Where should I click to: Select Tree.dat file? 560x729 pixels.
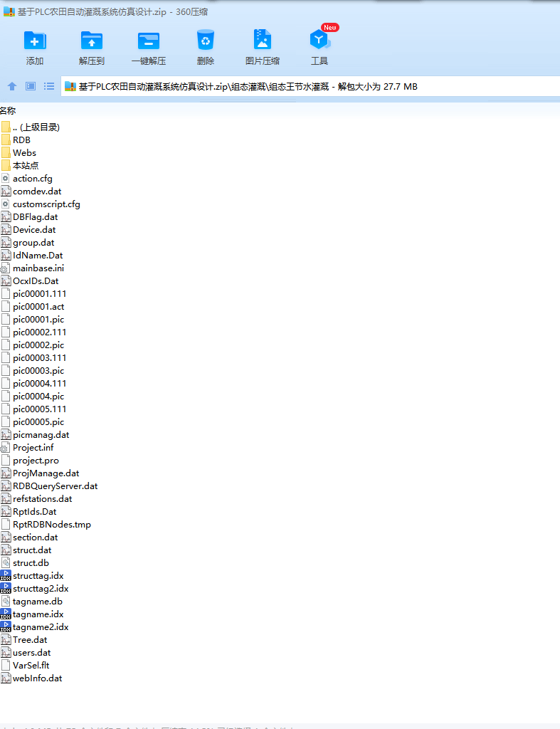point(30,640)
